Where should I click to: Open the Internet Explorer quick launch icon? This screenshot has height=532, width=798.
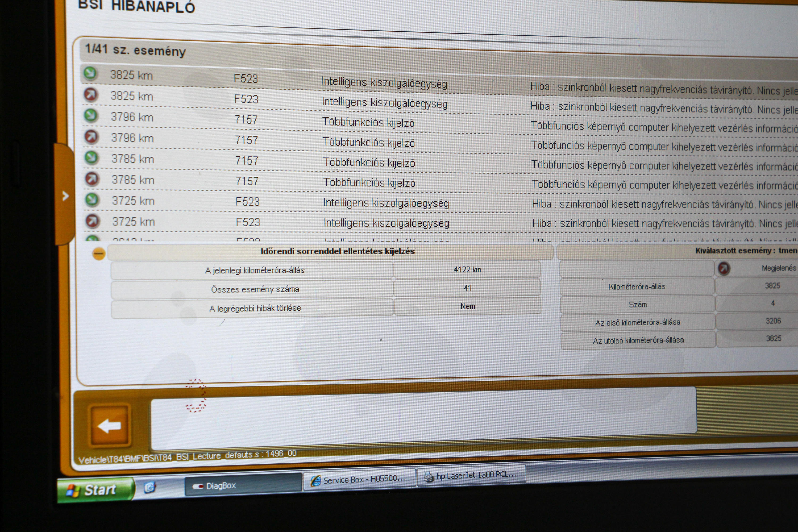(x=149, y=487)
